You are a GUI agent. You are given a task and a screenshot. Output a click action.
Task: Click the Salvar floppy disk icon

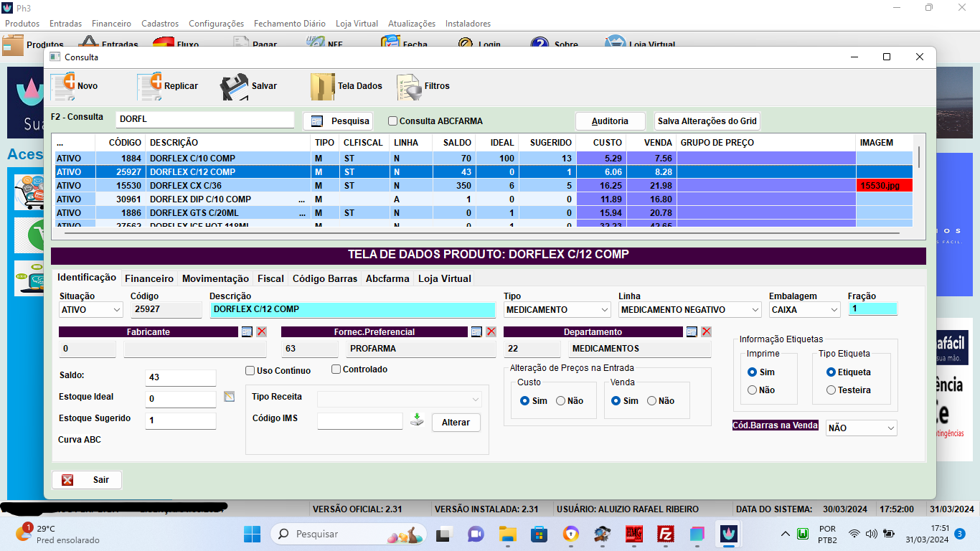click(234, 86)
